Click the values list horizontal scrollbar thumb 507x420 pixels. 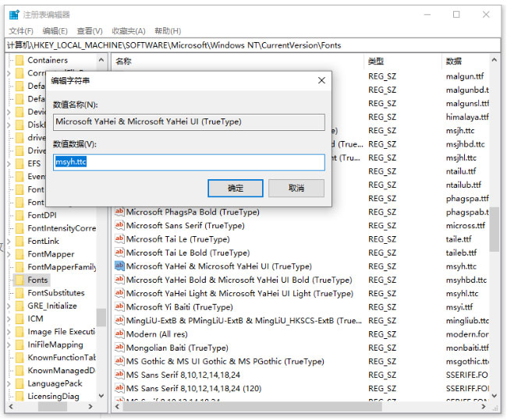click(x=252, y=407)
